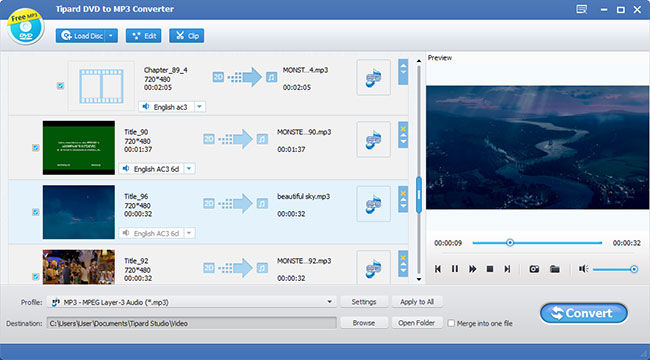Click the Free MP3 DVD logo
This screenshot has width=650, height=360.
pyautogui.click(x=26, y=27)
